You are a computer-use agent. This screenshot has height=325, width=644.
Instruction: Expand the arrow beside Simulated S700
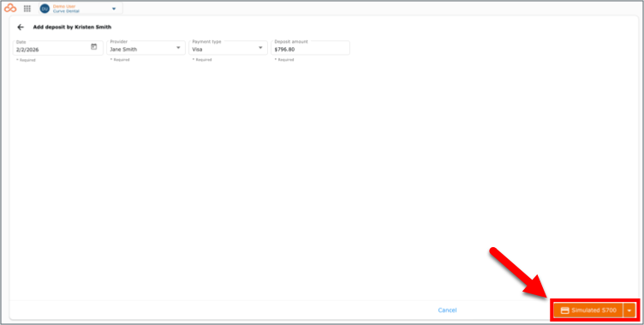[629, 310]
